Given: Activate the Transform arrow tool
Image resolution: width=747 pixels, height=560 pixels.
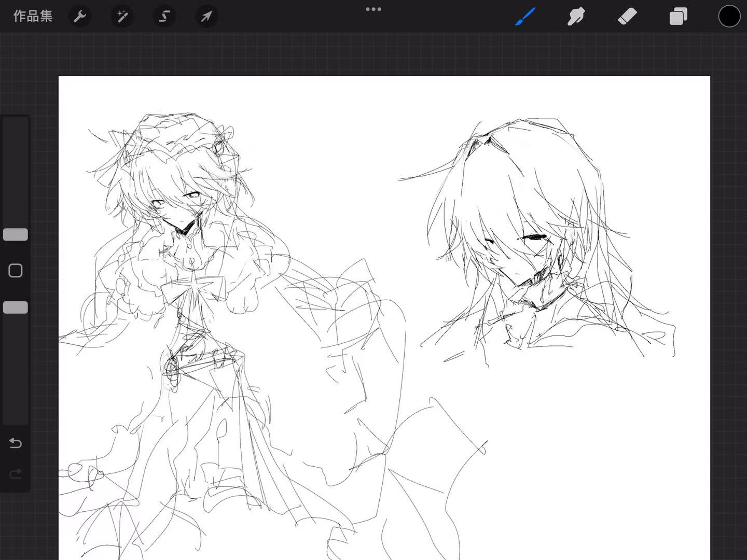Looking at the screenshot, I should [x=206, y=17].
